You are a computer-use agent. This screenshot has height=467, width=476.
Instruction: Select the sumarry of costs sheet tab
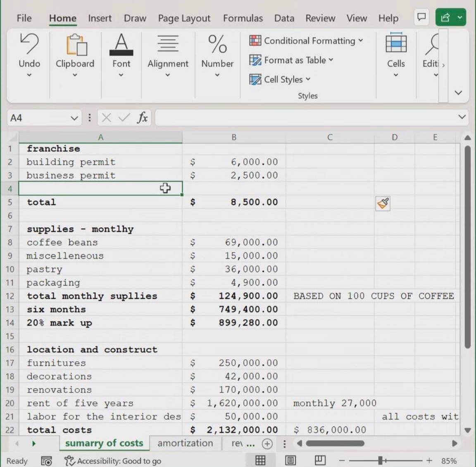tap(104, 443)
